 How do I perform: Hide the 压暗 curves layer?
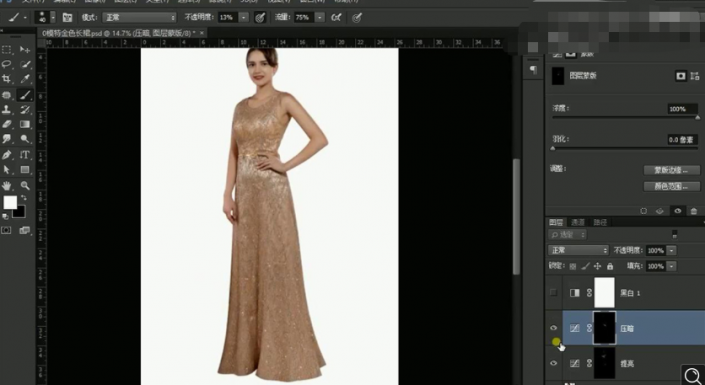553,328
